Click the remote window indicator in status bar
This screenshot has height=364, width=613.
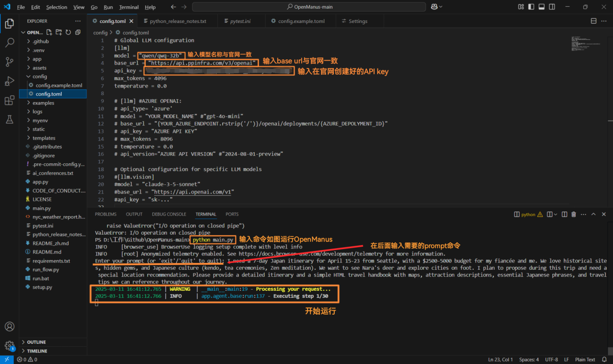pos(7,359)
